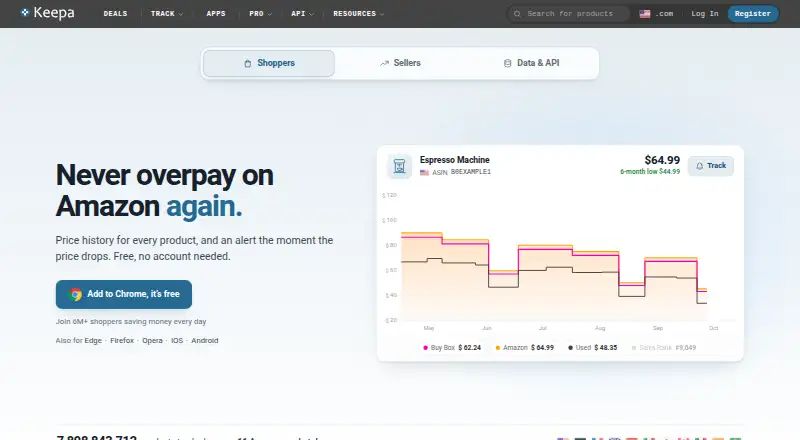Viewport: 800px width, 440px height.
Task: Click the bell icon on Track button
Action: point(699,166)
